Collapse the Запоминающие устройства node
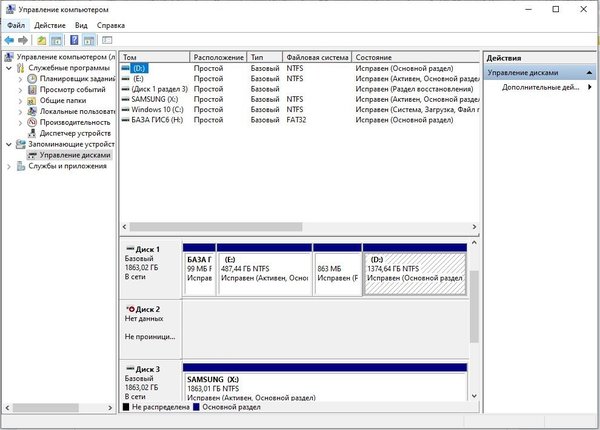 click(9, 144)
